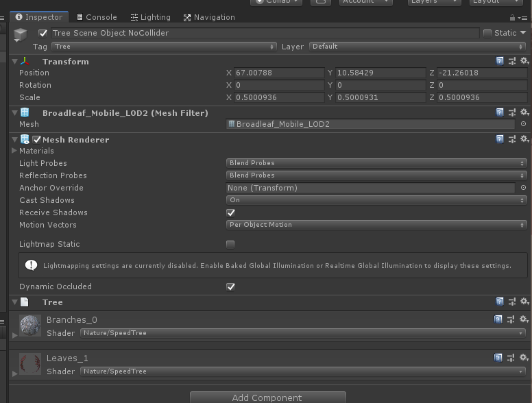Expand the Materials foldout
The height and width of the screenshot is (403, 532).
click(x=14, y=151)
